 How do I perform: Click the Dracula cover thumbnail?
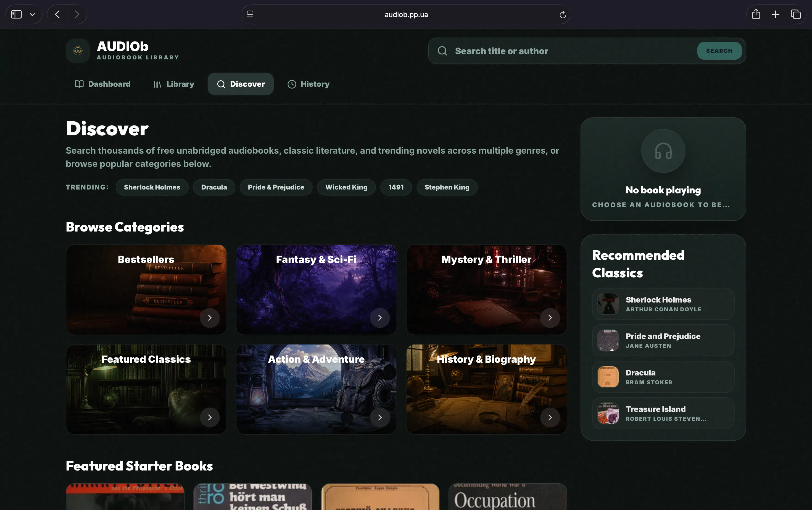608,377
